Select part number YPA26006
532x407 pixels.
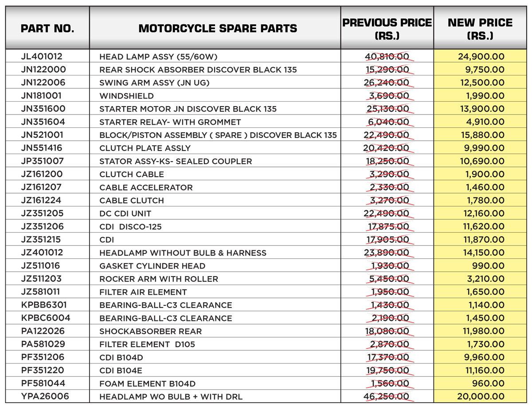(x=45, y=396)
